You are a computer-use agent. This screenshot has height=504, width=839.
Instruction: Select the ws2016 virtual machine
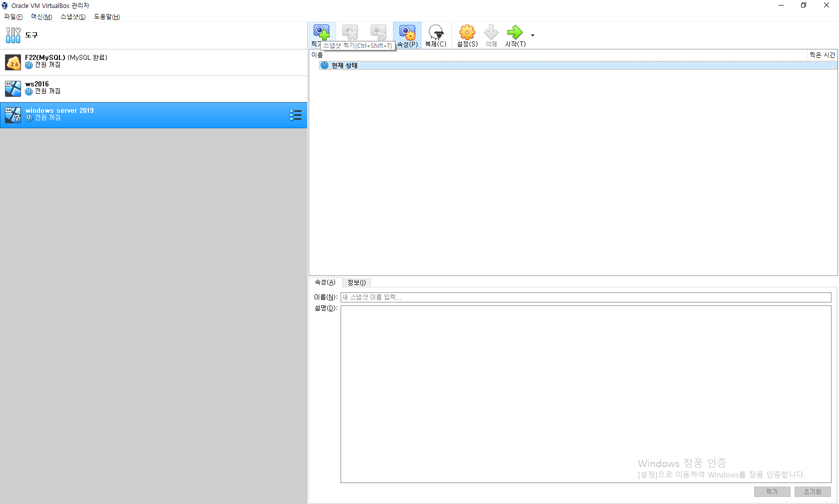pos(154,89)
